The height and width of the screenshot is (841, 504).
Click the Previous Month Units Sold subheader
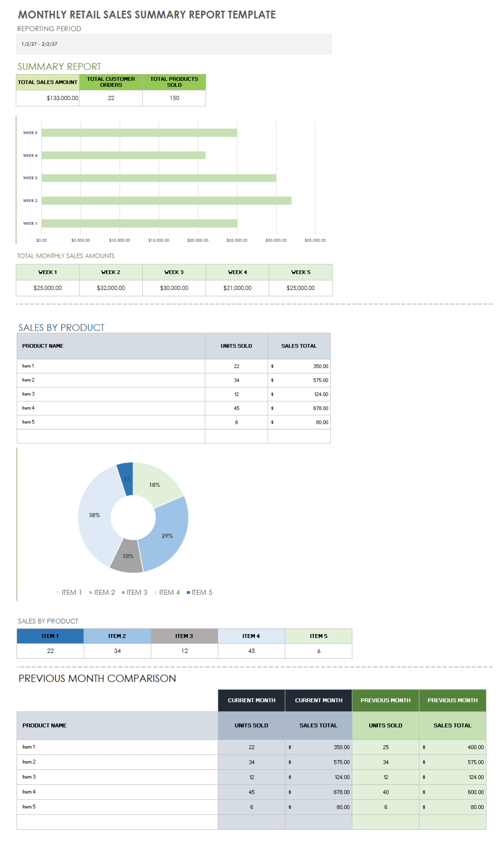point(385,725)
